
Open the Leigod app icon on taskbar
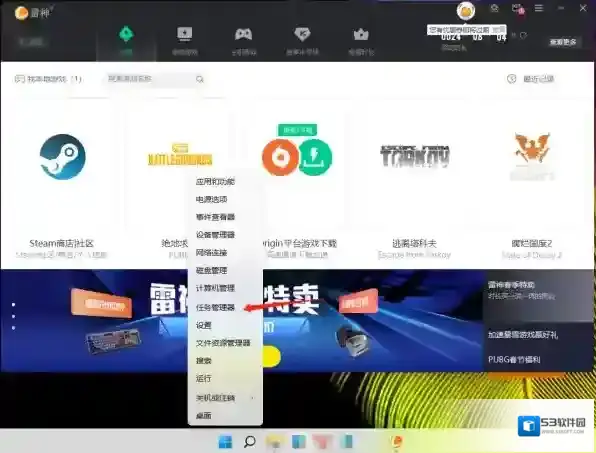[x=398, y=442]
